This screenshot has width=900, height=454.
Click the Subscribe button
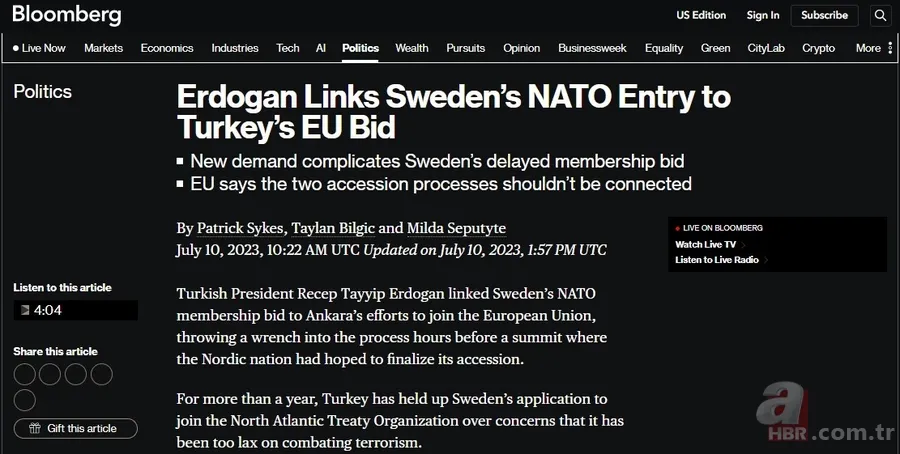pos(824,15)
